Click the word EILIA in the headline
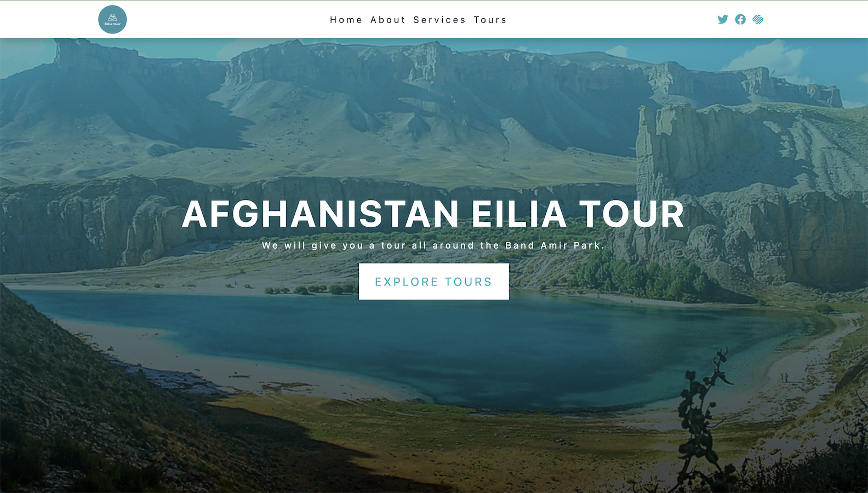 pos(519,214)
